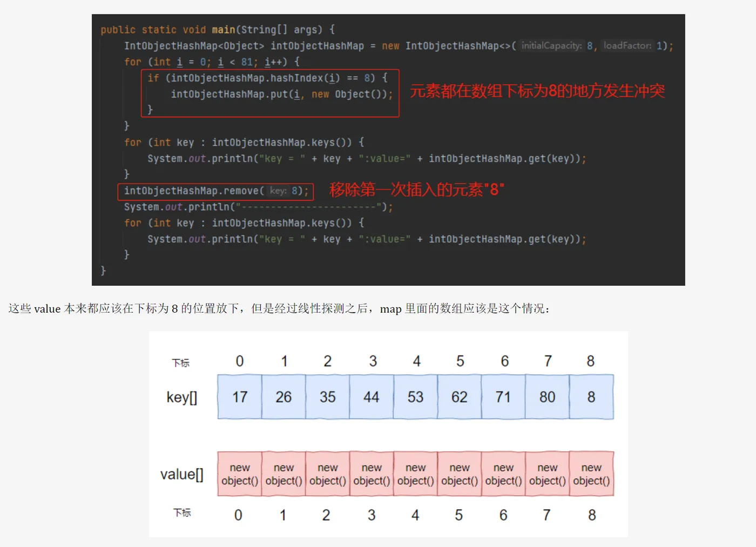Click index label 4 below the value[] row
The width and height of the screenshot is (756, 547).
415,515
